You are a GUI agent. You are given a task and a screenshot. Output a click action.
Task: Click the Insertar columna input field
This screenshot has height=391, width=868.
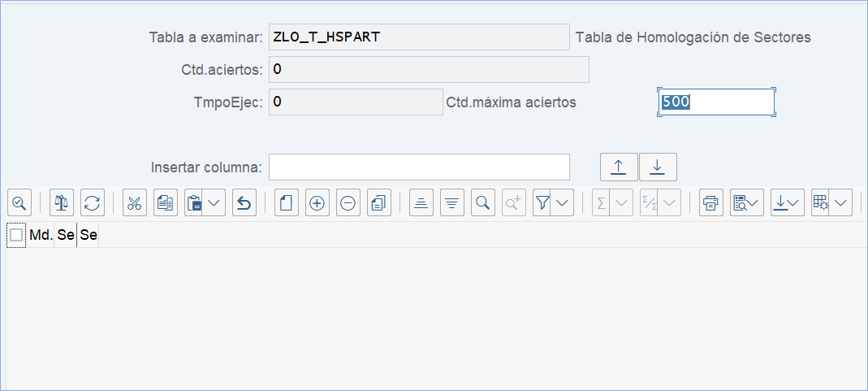pos(419,167)
